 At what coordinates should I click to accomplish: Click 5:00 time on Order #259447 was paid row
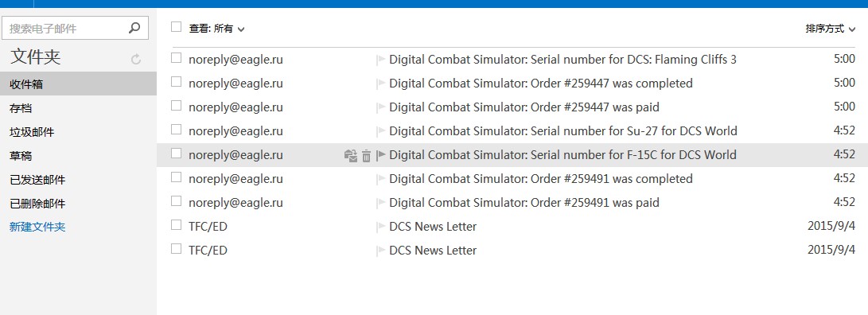(x=844, y=107)
